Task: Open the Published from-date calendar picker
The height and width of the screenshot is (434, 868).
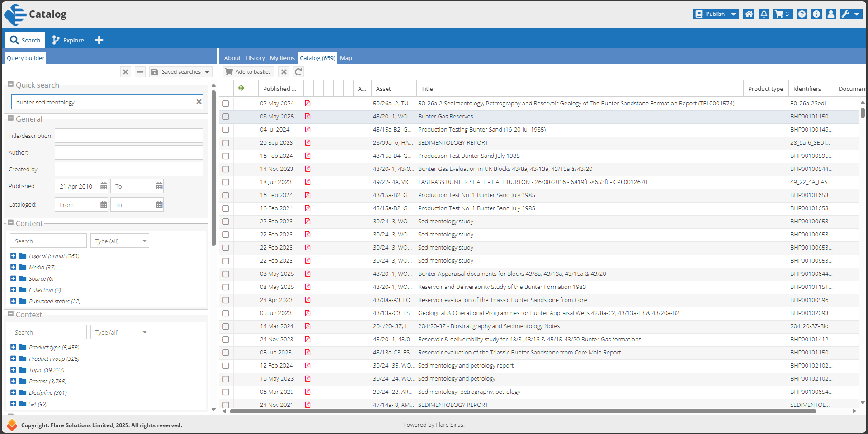Action: tap(104, 186)
